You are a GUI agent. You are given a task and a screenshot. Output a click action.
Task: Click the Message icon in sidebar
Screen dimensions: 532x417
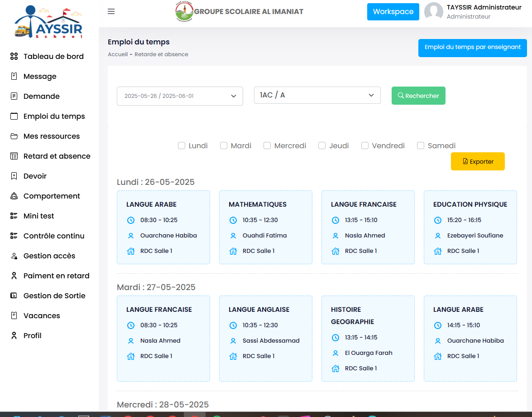pyautogui.click(x=14, y=77)
